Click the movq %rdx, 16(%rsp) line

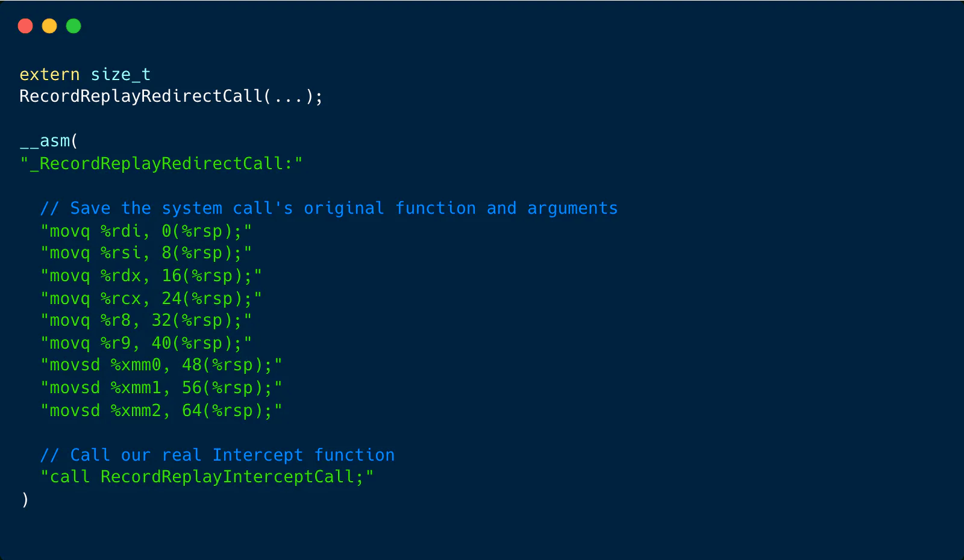(x=151, y=276)
